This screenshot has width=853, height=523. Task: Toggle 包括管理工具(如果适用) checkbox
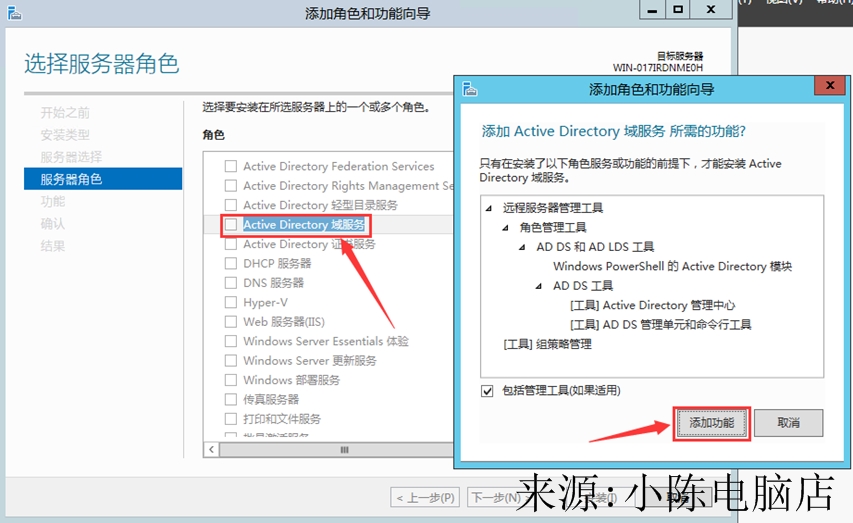tap(487, 391)
